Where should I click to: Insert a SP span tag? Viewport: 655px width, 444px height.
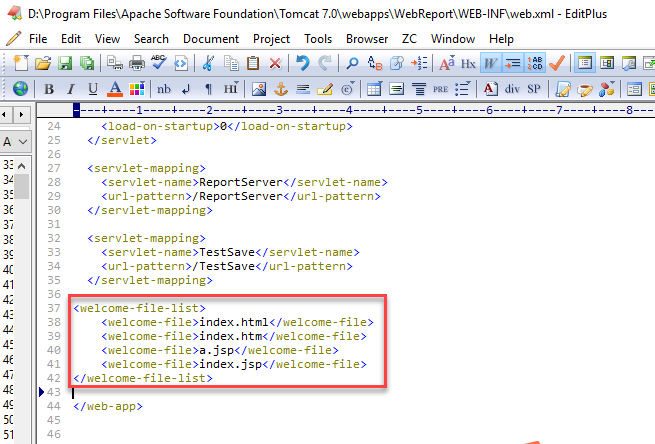point(534,89)
